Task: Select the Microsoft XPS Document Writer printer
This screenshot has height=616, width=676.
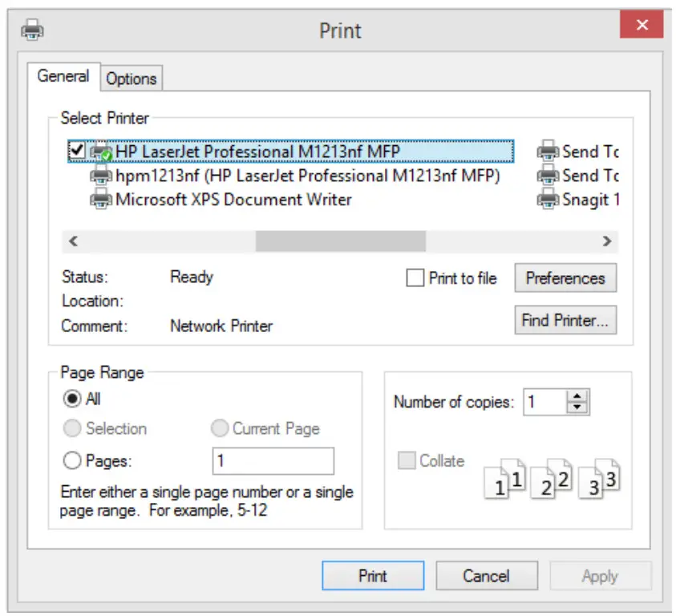Action: pyautogui.click(x=102, y=200)
